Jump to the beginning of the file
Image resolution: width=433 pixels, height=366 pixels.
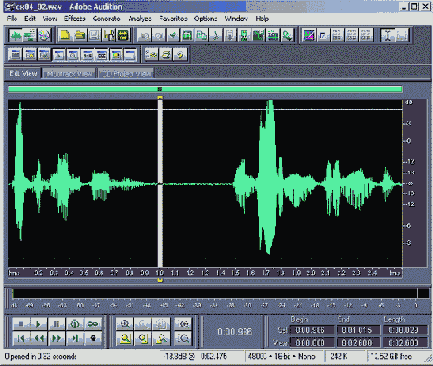point(21,339)
